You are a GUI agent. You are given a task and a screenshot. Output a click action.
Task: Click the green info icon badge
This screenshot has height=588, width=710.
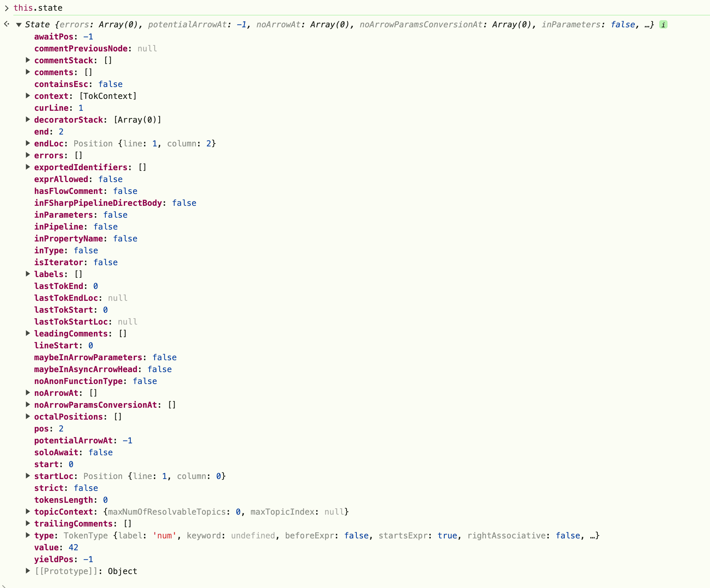[663, 25]
